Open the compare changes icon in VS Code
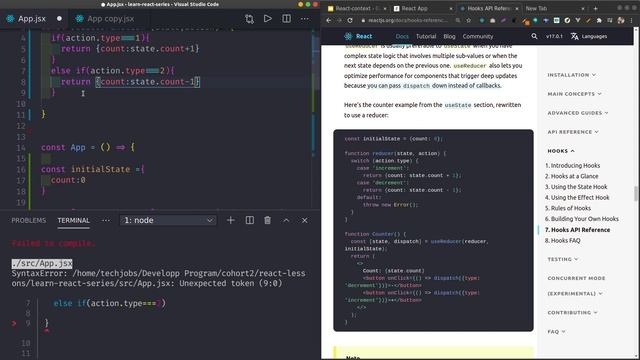640x360 pixels. (249, 19)
